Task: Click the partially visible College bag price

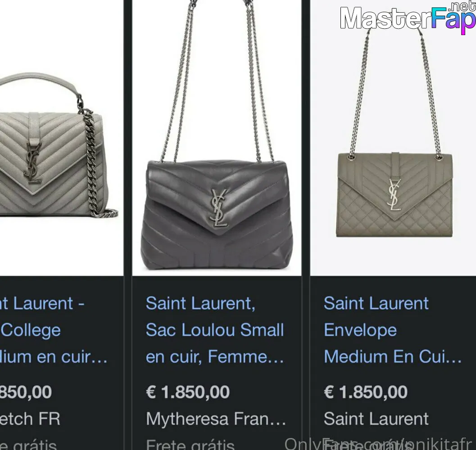Action: [26, 392]
